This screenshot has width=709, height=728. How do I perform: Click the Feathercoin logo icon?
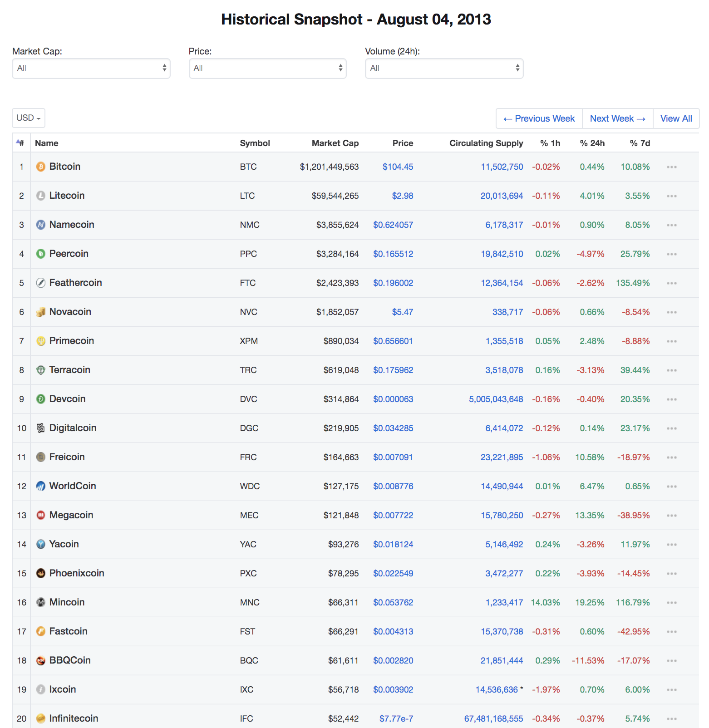[x=41, y=283]
